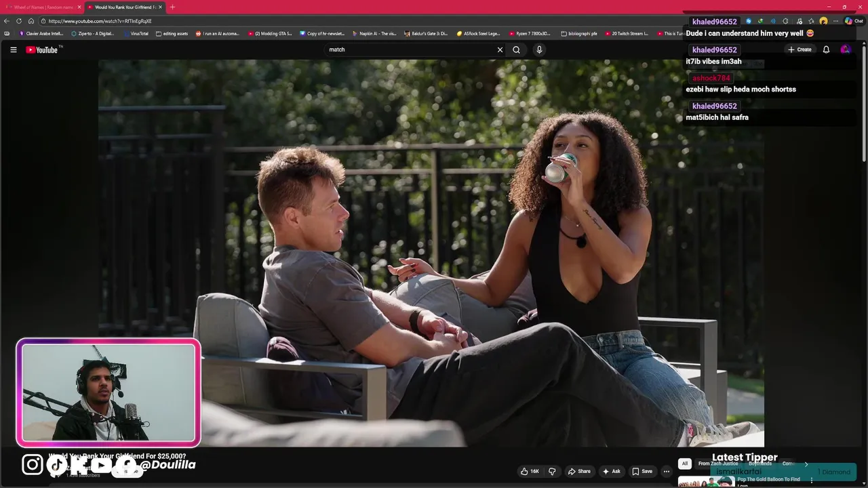868x488 pixels.
Task: Open the Create menu on YouTube
Action: (x=800, y=49)
